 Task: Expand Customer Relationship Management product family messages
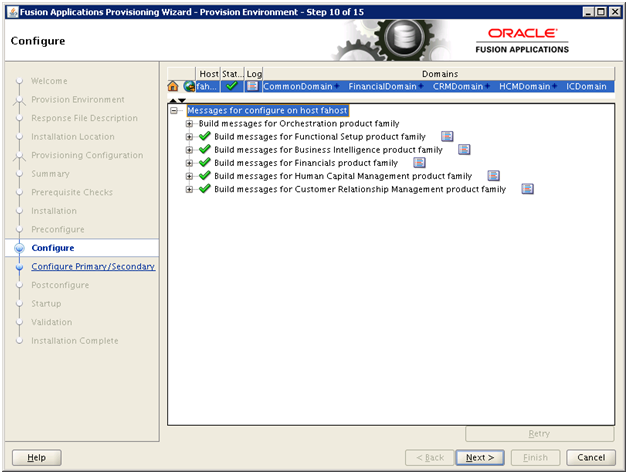coord(189,190)
